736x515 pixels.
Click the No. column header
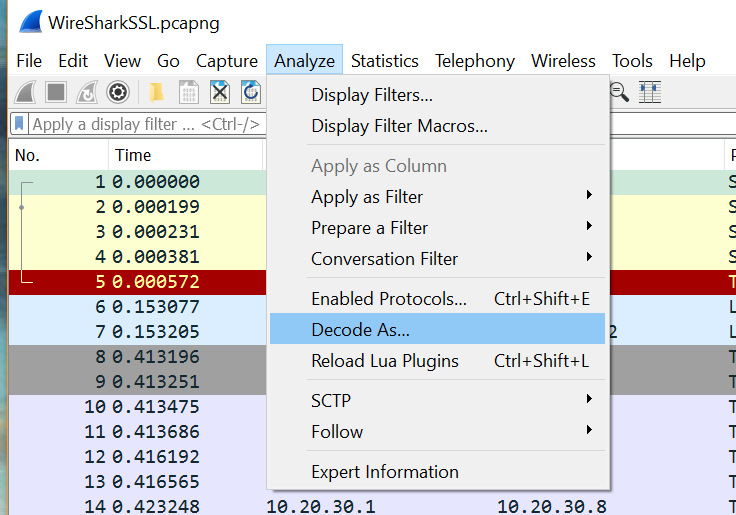coord(59,155)
